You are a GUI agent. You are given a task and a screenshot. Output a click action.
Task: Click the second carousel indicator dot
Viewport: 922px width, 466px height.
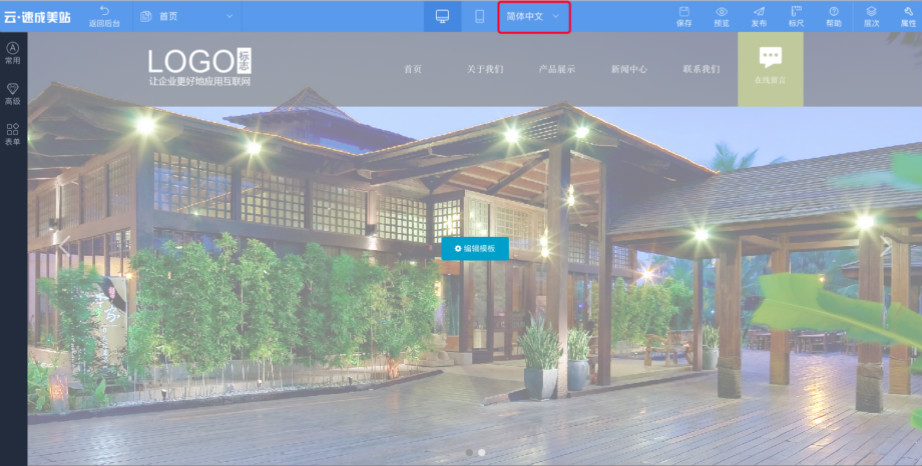click(x=481, y=453)
